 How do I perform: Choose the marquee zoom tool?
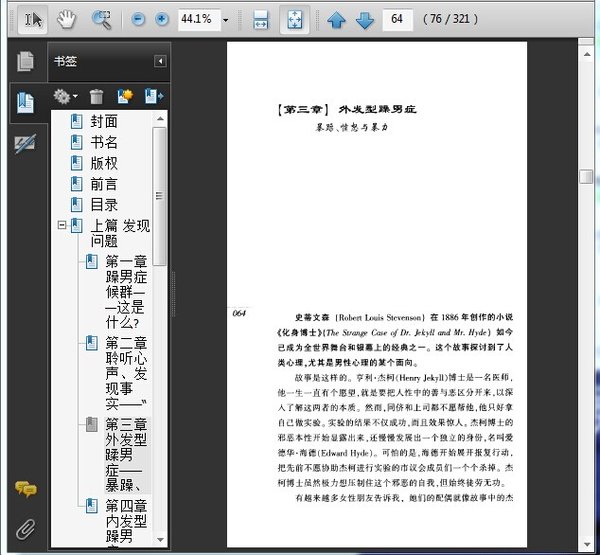[101, 19]
